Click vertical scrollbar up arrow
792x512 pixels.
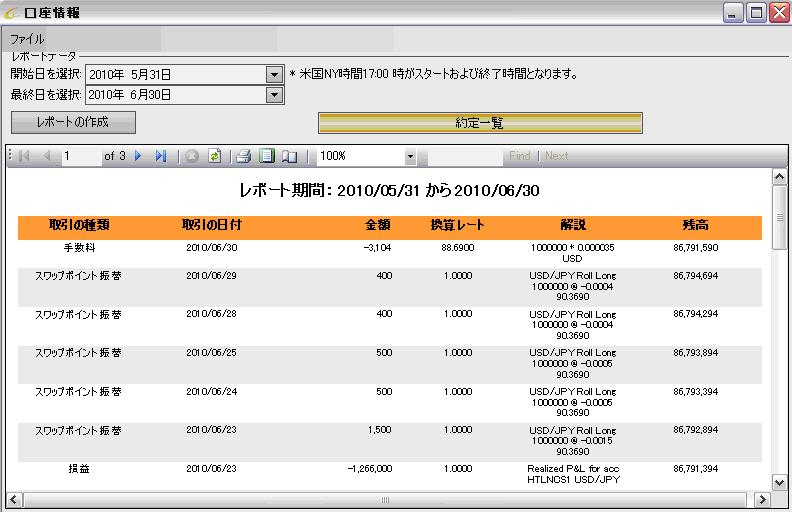pos(779,177)
